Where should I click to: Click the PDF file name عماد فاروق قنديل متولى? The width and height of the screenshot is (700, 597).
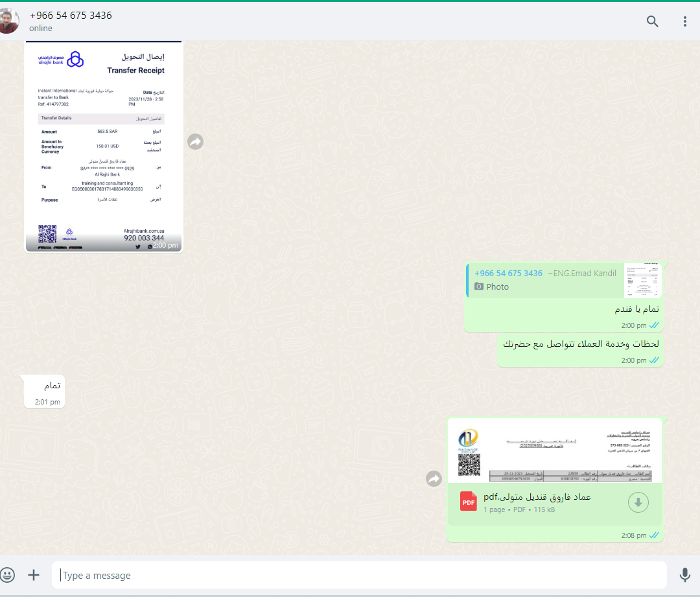537,497
